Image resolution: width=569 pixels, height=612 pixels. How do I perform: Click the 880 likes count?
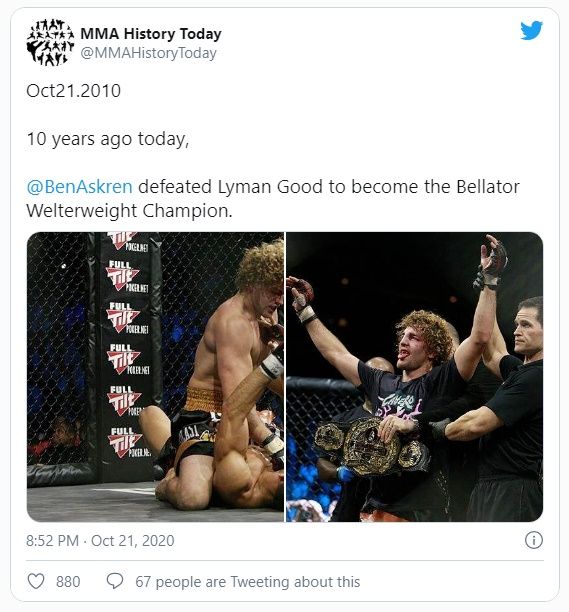click(68, 582)
